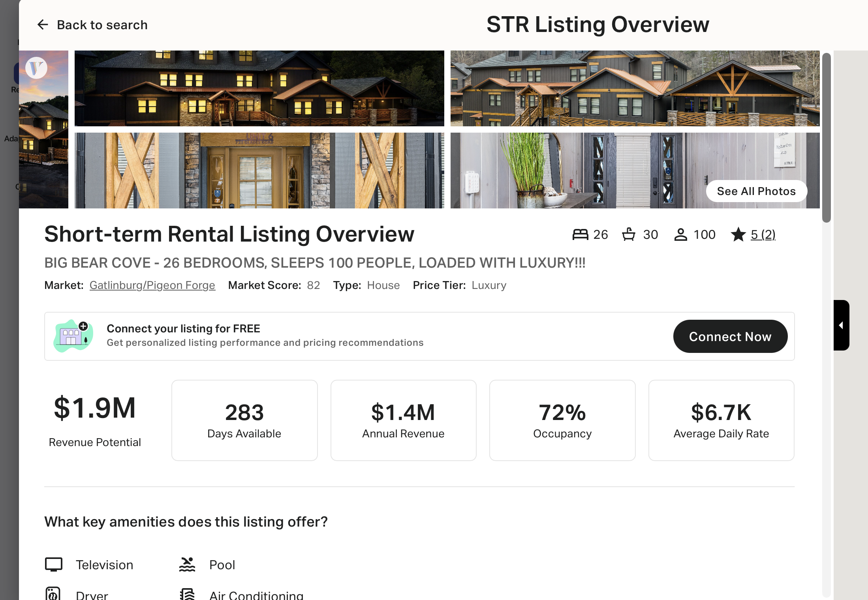The height and width of the screenshot is (600, 868).
Task: Click the round logo badge on photo
Action: pyautogui.click(x=36, y=68)
